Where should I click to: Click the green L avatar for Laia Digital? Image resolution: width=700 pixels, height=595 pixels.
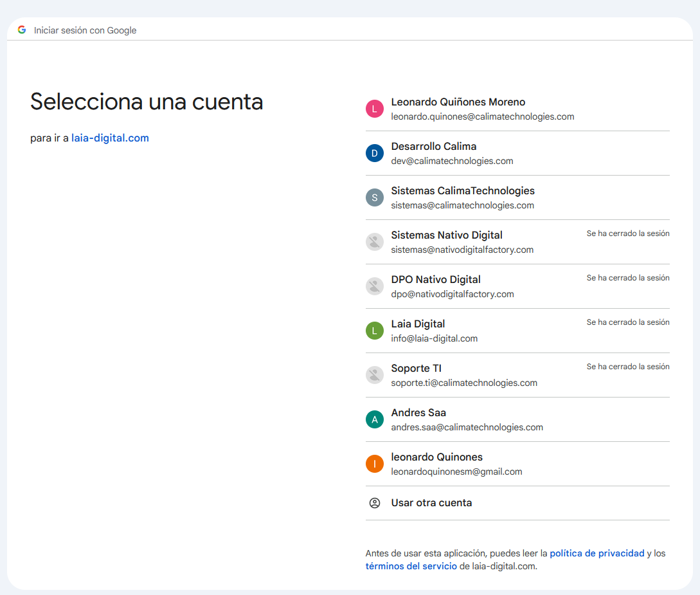click(375, 331)
